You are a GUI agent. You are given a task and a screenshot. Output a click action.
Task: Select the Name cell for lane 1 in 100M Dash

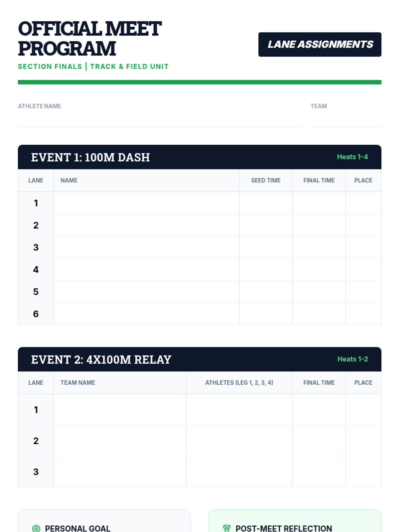[x=146, y=203]
